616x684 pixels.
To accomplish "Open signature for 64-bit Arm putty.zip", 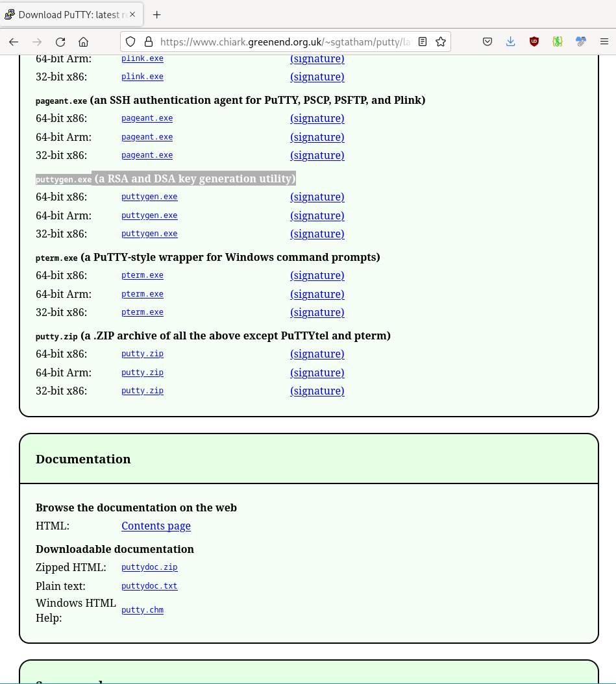I will pyautogui.click(x=317, y=373).
